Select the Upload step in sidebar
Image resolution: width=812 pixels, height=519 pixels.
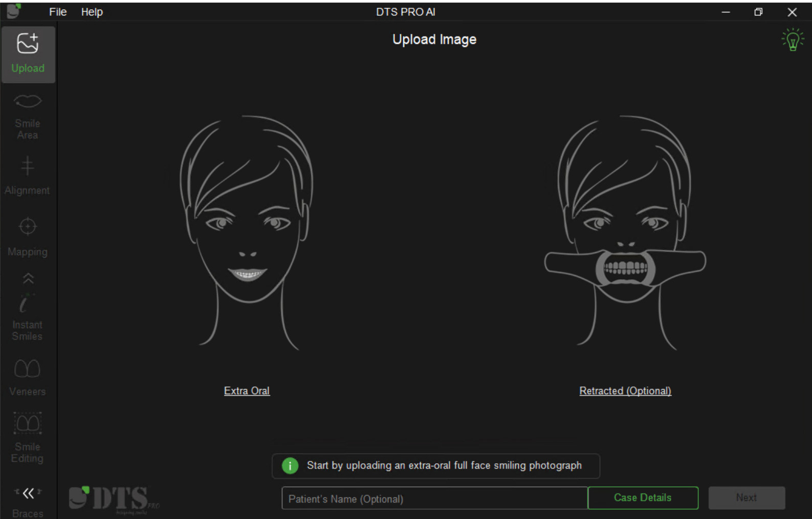click(x=28, y=54)
